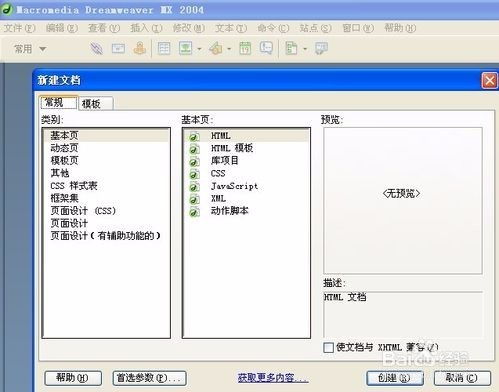Screen dimensions: 499x392
Task: Click the 创建(R) button
Action: tap(395, 378)
